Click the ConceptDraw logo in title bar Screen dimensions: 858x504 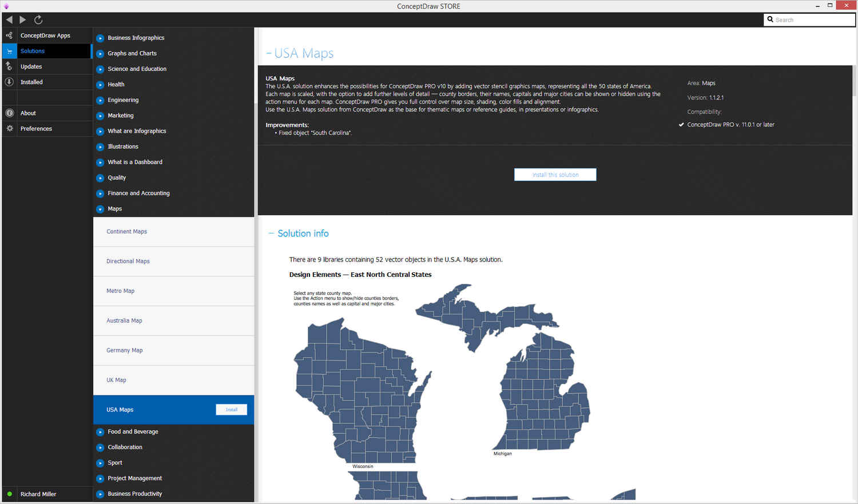point(6,6)
